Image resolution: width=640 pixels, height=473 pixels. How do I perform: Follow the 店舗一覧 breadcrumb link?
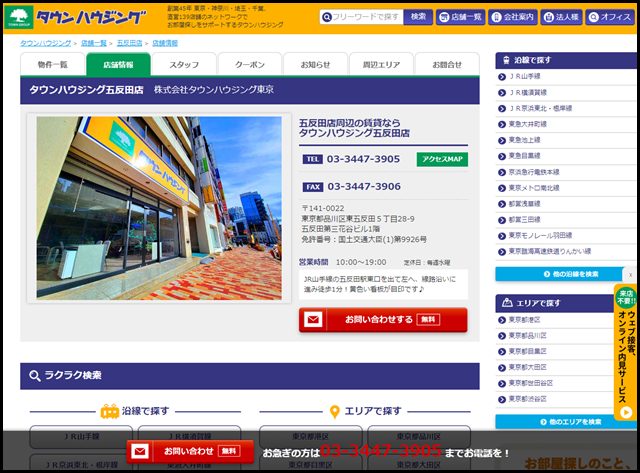pos(93,43)
